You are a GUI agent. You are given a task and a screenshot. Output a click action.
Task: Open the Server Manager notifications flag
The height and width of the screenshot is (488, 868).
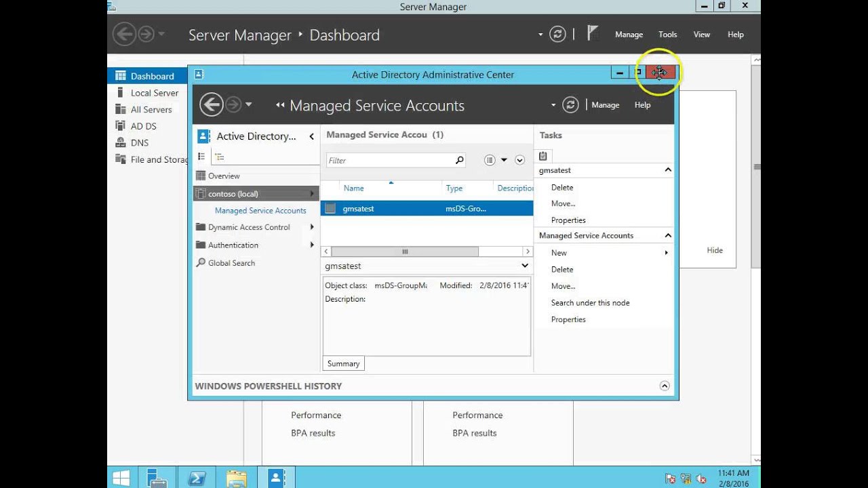point(592,33)
